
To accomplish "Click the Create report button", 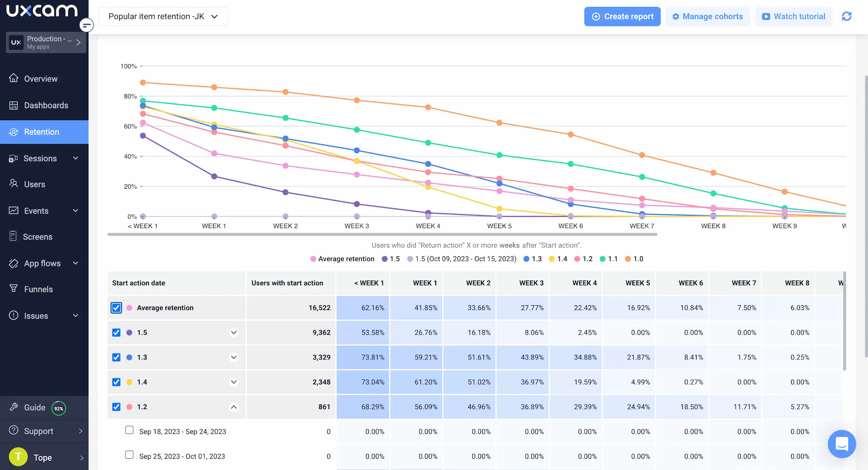I will (x=622, y=16).
